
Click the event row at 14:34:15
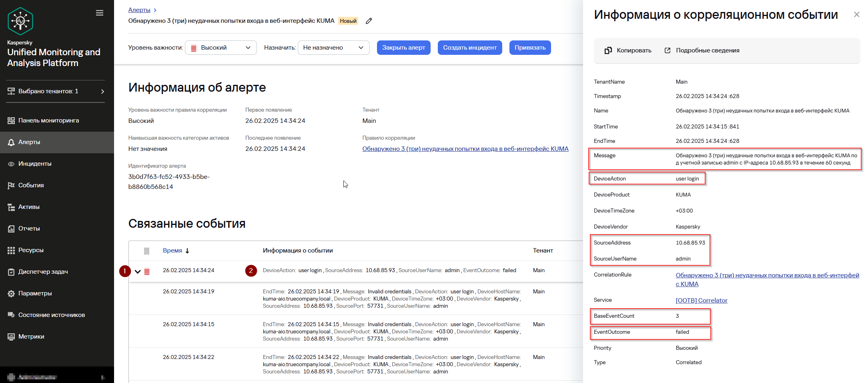tap(356, 332)
